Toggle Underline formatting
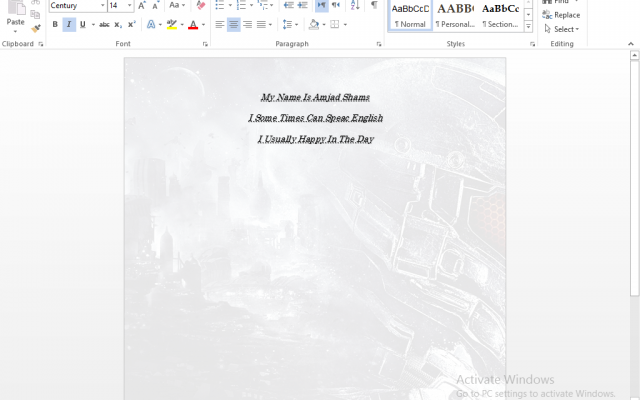 83,24
